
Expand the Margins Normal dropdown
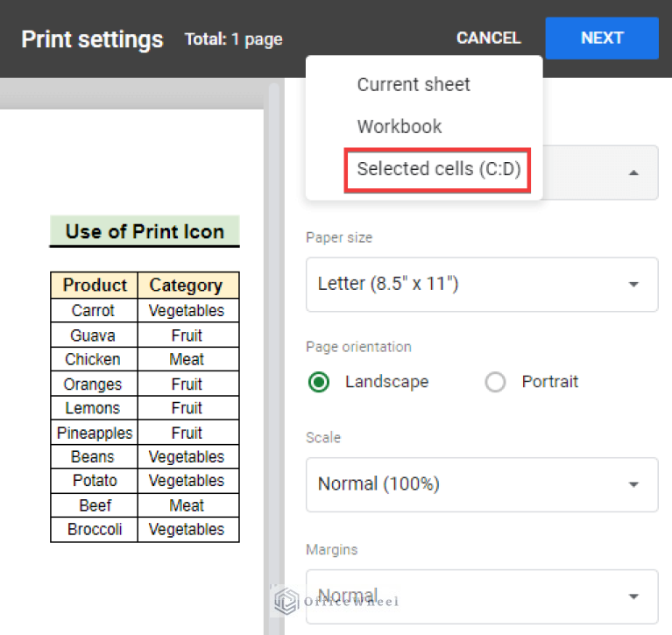pyautogui.click(x=481, y=596)
